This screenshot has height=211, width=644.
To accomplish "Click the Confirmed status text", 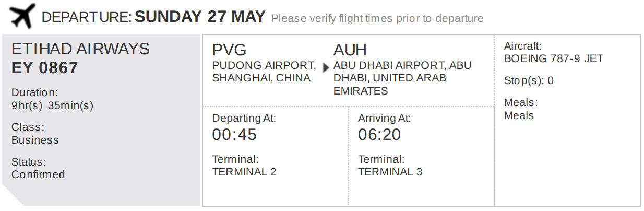I will 38,174.
